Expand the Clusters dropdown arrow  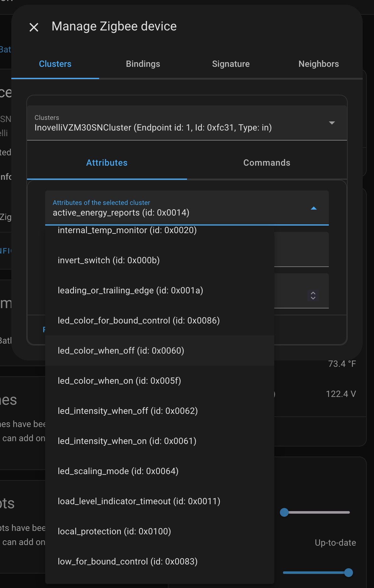[332, 123]
